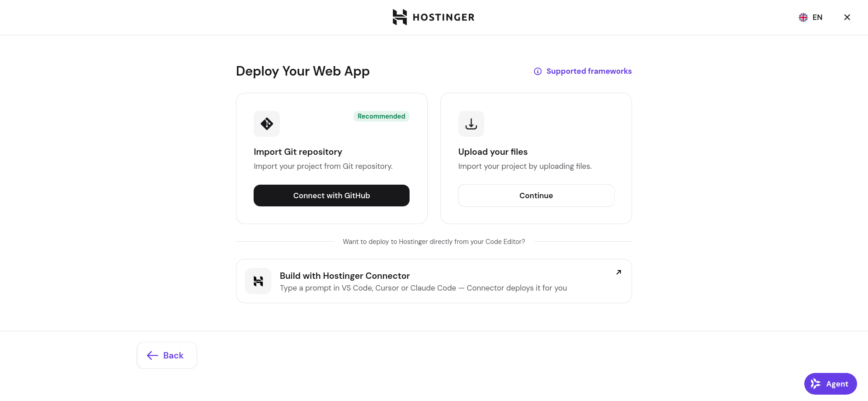Go Back to the previous step

coord(167,355)
